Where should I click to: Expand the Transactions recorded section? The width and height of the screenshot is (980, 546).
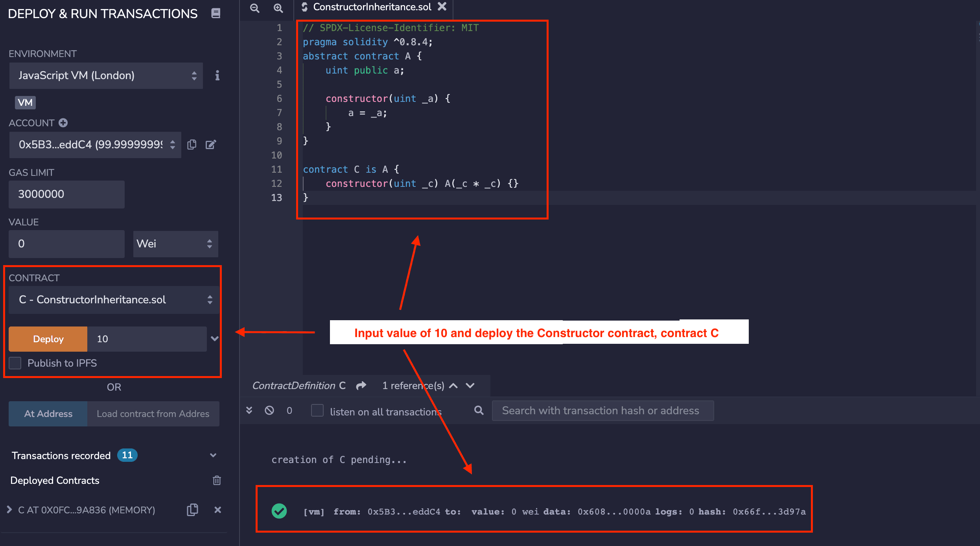click(x=213, y=456)
